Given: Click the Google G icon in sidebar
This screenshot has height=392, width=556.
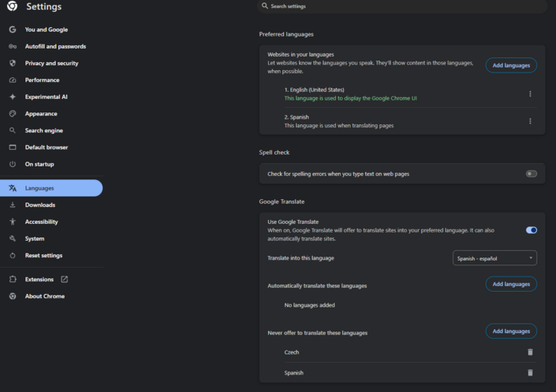Looking at the screenshot, I should click(13, 29).
